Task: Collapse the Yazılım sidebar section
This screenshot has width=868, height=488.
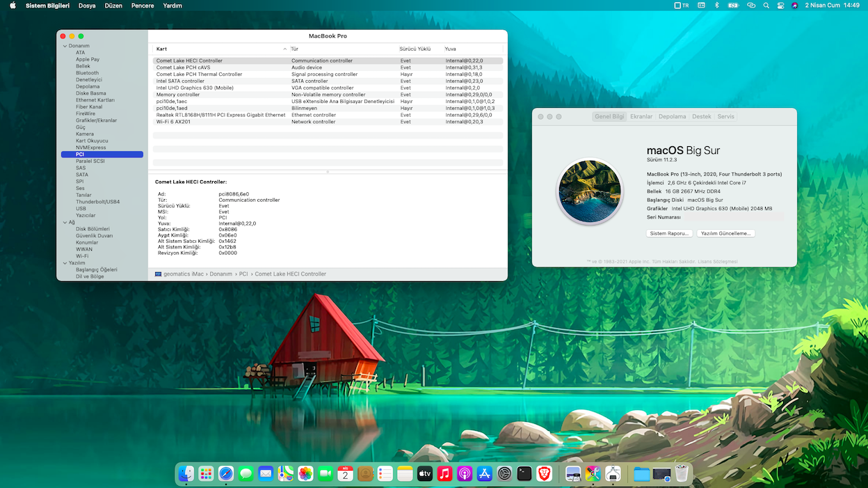Action: point(65,263)
